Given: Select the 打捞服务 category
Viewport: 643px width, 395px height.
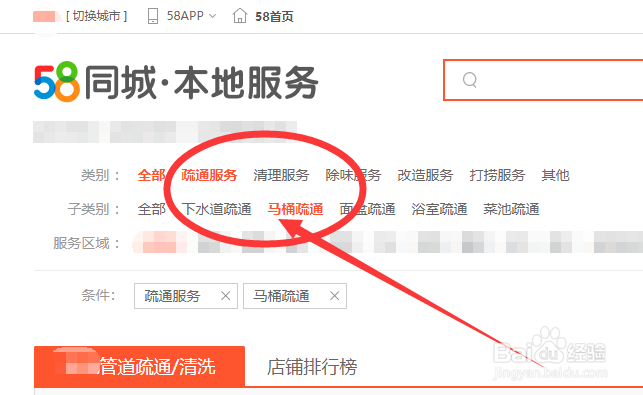Looking at the screenshot, I should (x=497, y=176).
